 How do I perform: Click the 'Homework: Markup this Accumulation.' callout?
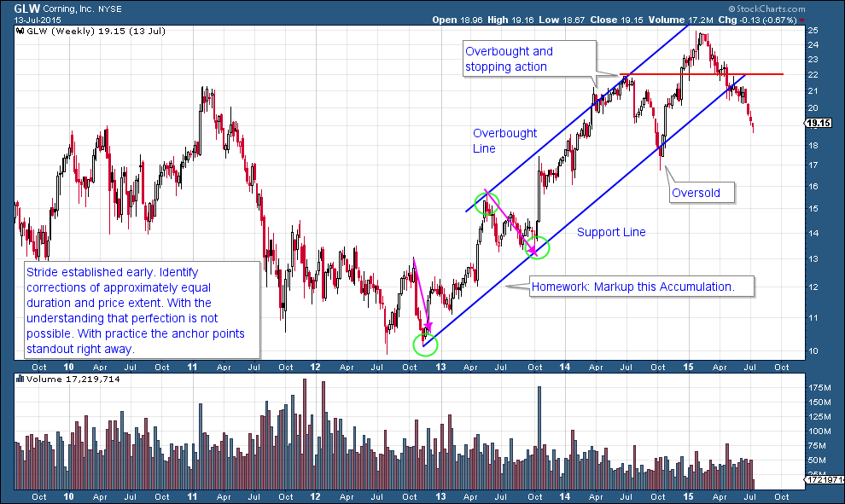point(642,287)
